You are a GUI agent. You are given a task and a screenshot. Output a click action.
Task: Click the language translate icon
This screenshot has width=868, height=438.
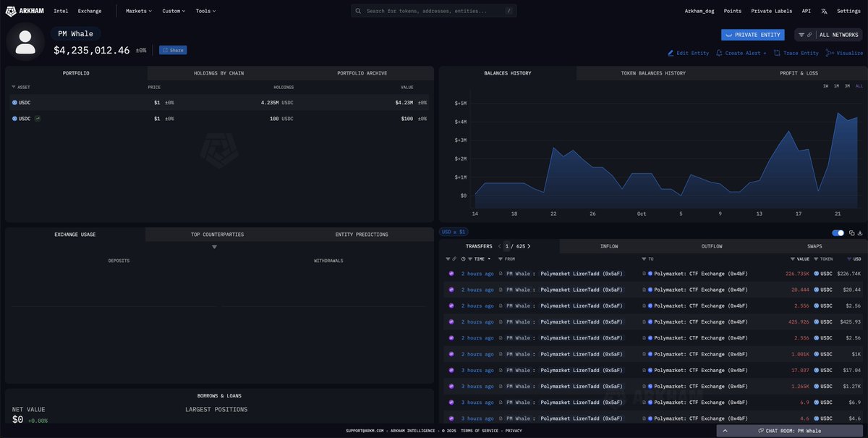(x=824, y=12)
